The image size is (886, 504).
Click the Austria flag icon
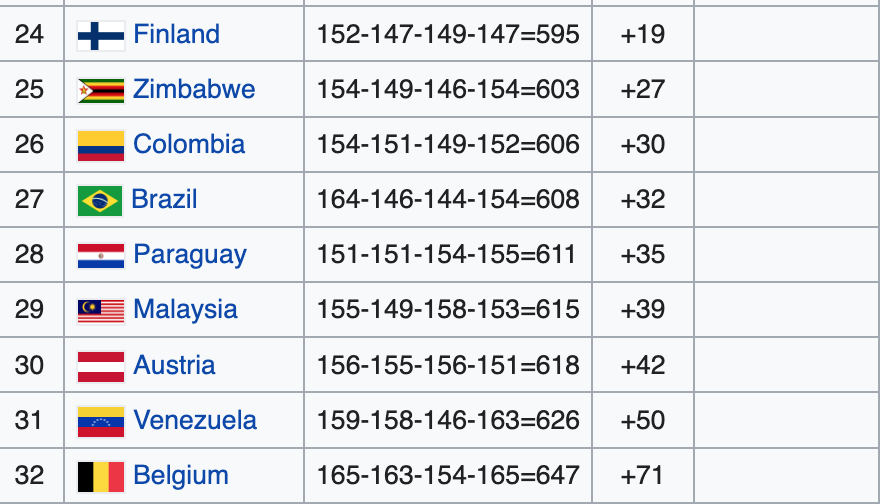100,365
